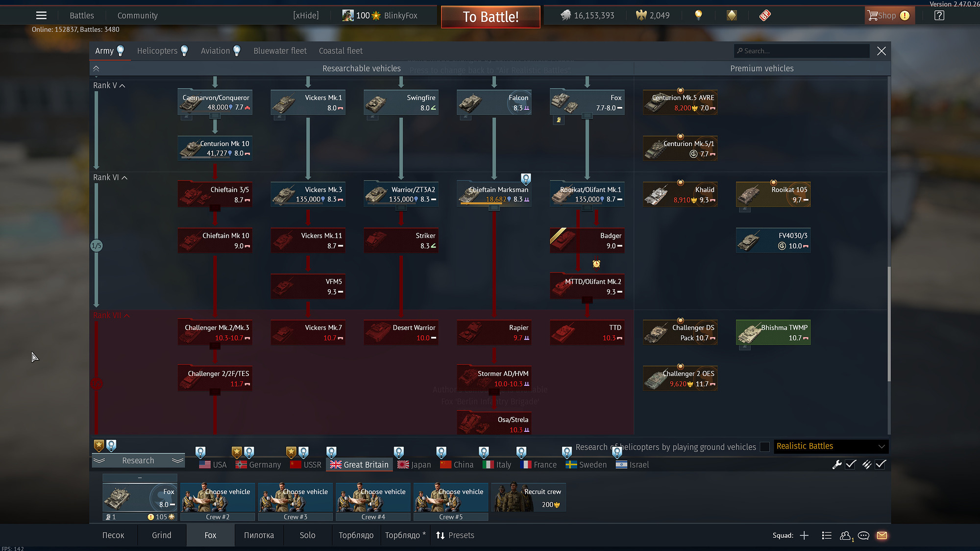Screen dimensions: 980x551
Task: Click the Battle Pass BP icon
Action: tap(765, 15)
